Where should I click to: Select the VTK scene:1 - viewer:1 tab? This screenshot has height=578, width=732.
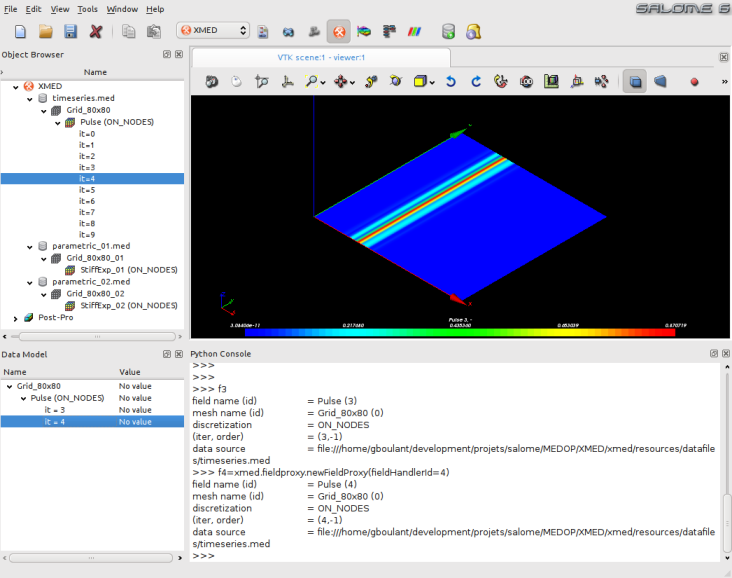pyautogui.click(x=320, y=57)
